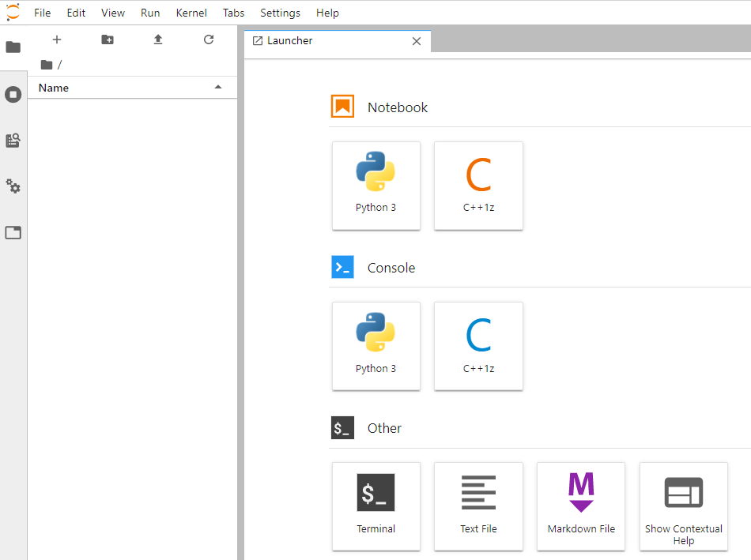Start a C++1z console
751x560 pixels.
[x=478, y=346]
